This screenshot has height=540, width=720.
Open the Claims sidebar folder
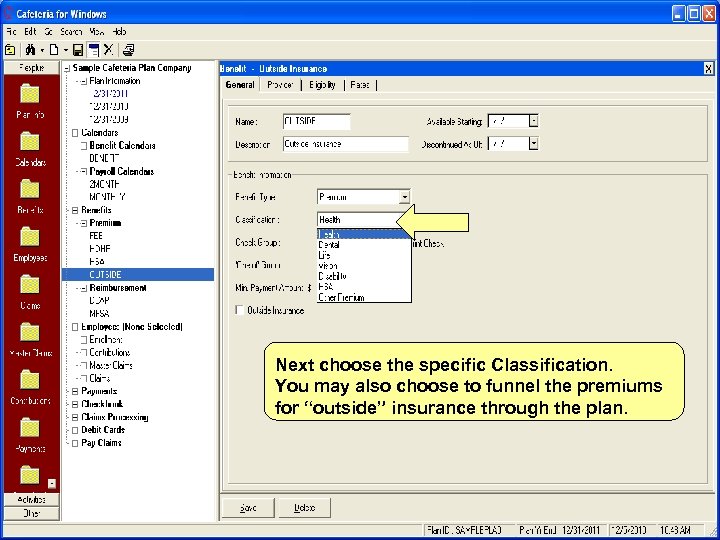(x=30, y=292)
